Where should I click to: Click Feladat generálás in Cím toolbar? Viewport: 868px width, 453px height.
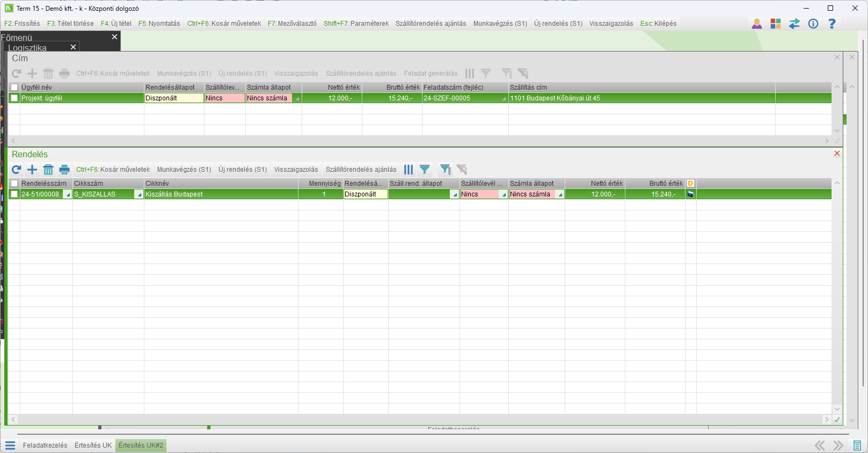(431, 74)
